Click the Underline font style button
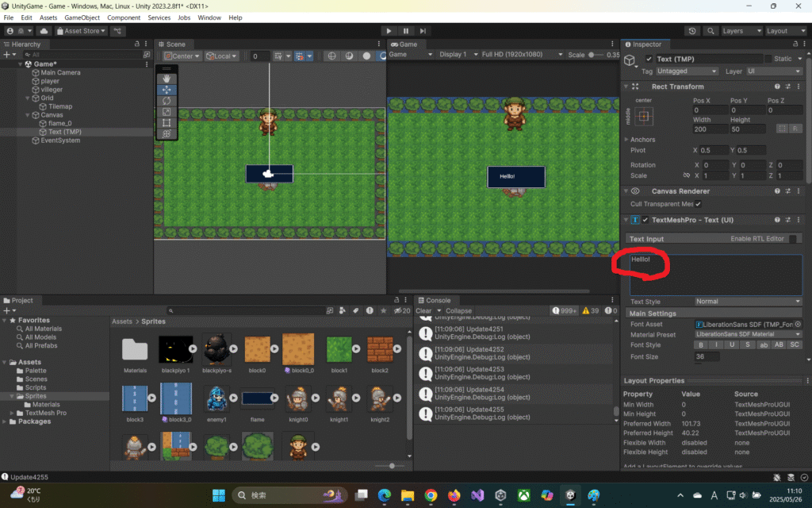Image resolution: width=812 pixels, height=508 pixels. click(732, 345)
